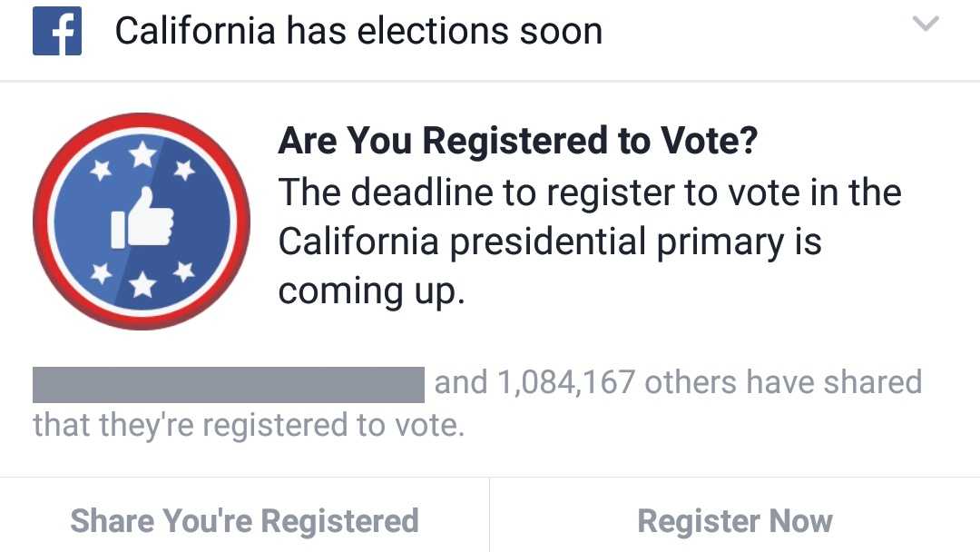Click the red ring around the vote badge
Screen dimensions: 980x552
[x=142, y=119]
